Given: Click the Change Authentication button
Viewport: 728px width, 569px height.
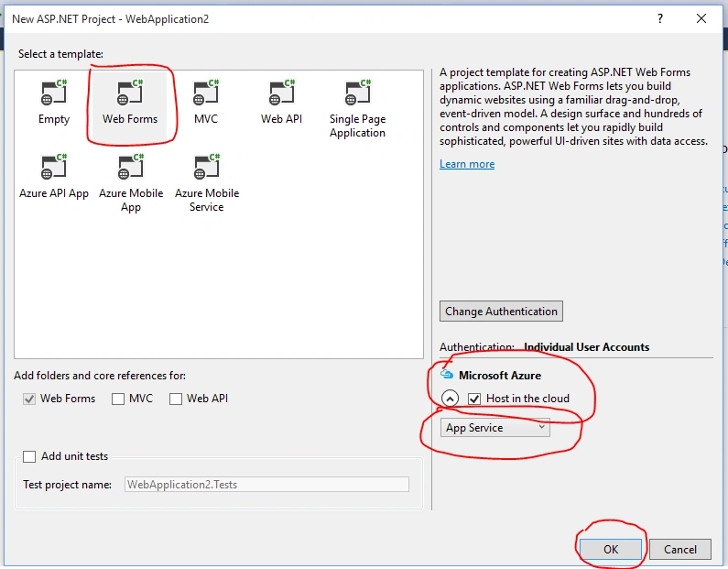Looking at the screenshot, I should [502, 312].
